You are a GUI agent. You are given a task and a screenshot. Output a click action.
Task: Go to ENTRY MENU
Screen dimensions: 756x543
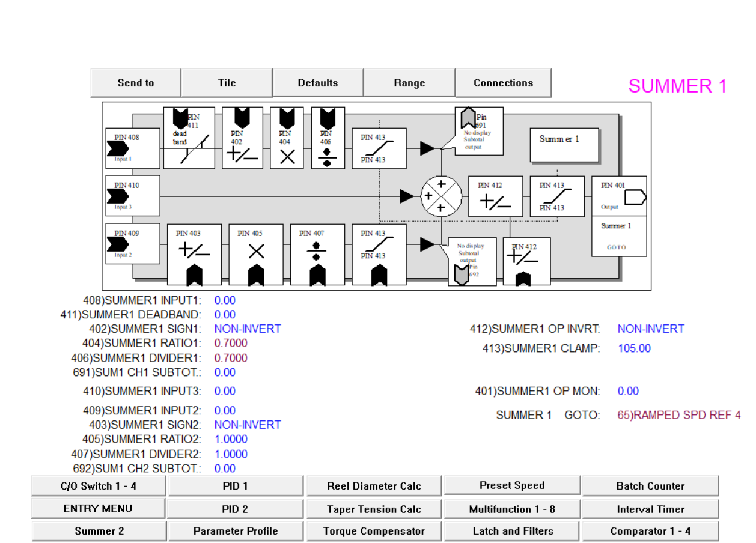click(98, 509)
